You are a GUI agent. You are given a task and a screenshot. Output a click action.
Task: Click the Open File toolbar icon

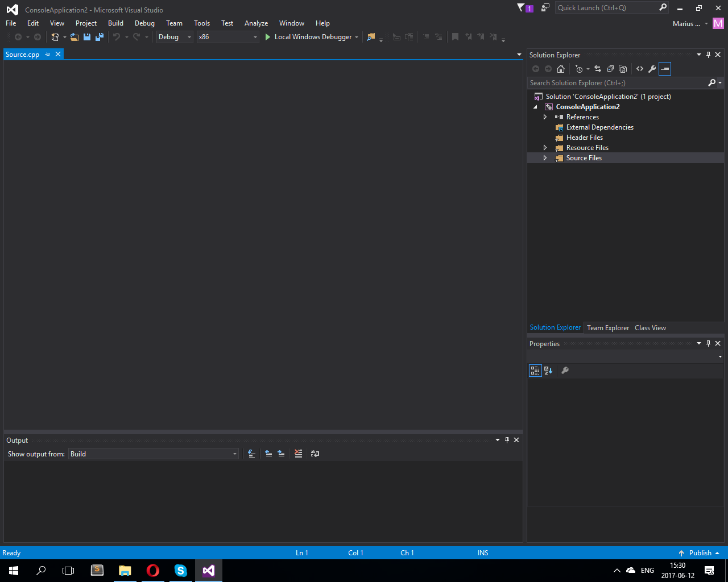point(75,37)
